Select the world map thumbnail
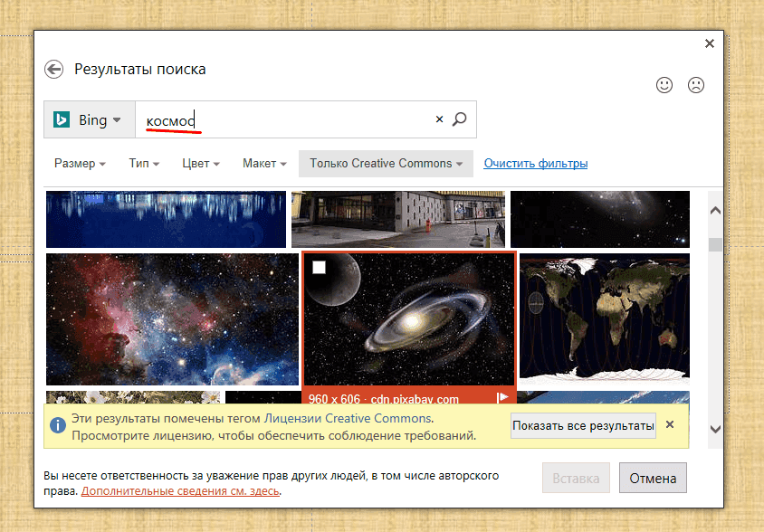The height and width of the screenshot is (532, 764). 603,318
